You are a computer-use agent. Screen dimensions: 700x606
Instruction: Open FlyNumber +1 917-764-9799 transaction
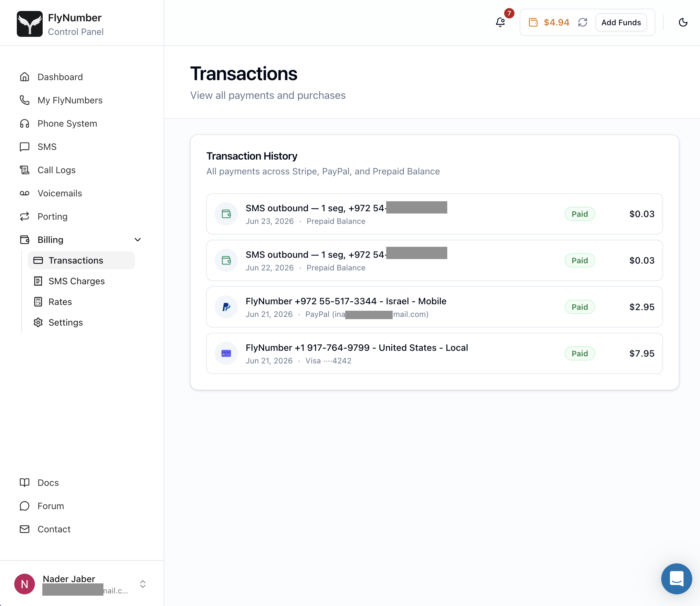pos(434,353)
